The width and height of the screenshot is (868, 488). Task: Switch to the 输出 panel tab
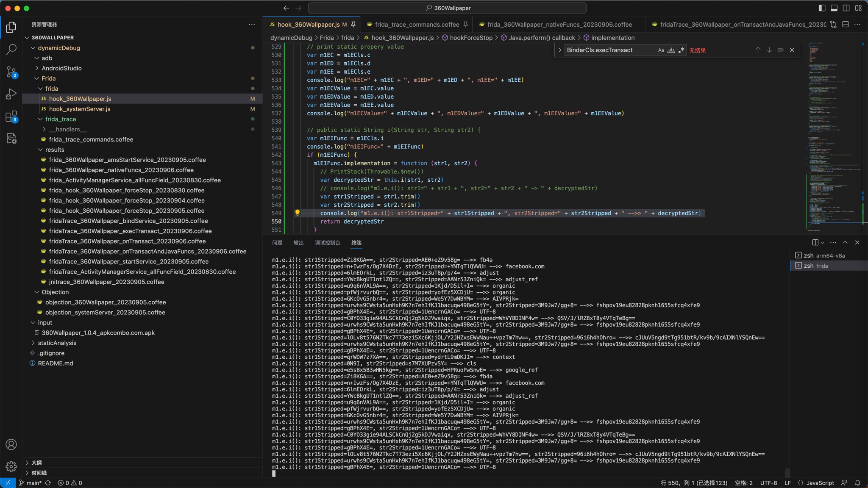point(298,243)
